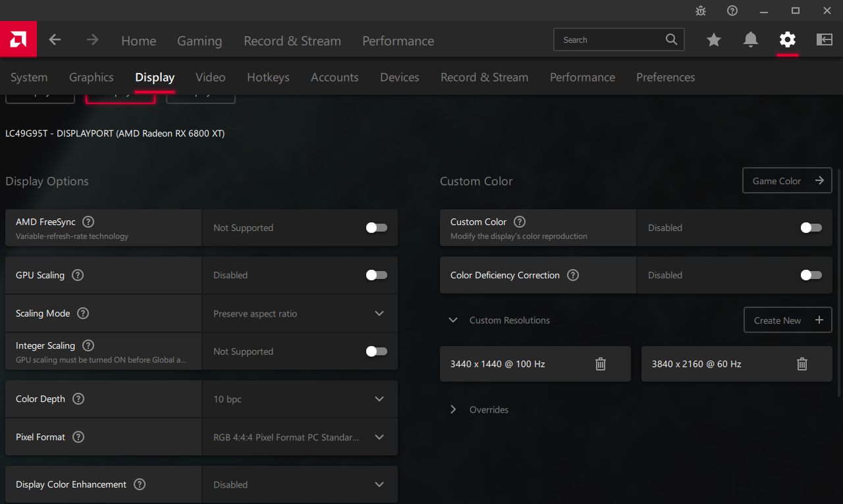This screenshot has height=504, width=843.
Task: Select 3840 x 2160 @ 60 Hz resolution
Action: point(737,364)
